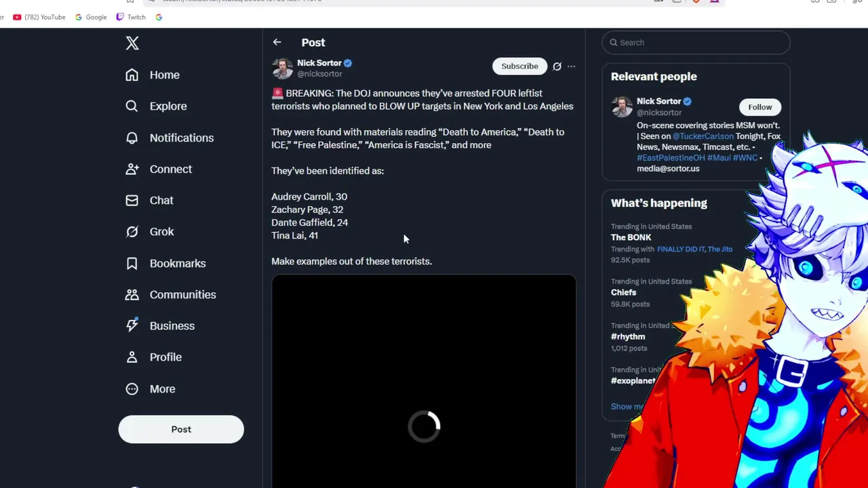Open Bookmarks icon in sidebar
The height and width of the screenshot is (488, 868).
(x=132, y=263)
